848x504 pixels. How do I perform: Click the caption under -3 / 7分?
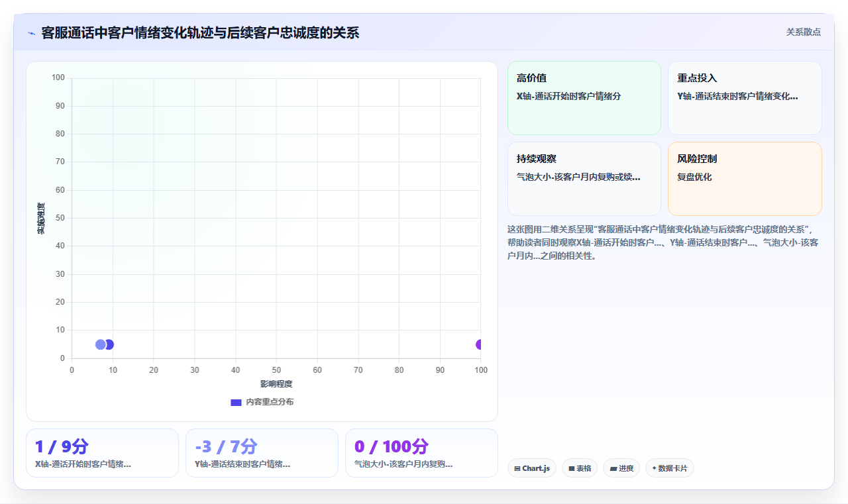point(242,464)
